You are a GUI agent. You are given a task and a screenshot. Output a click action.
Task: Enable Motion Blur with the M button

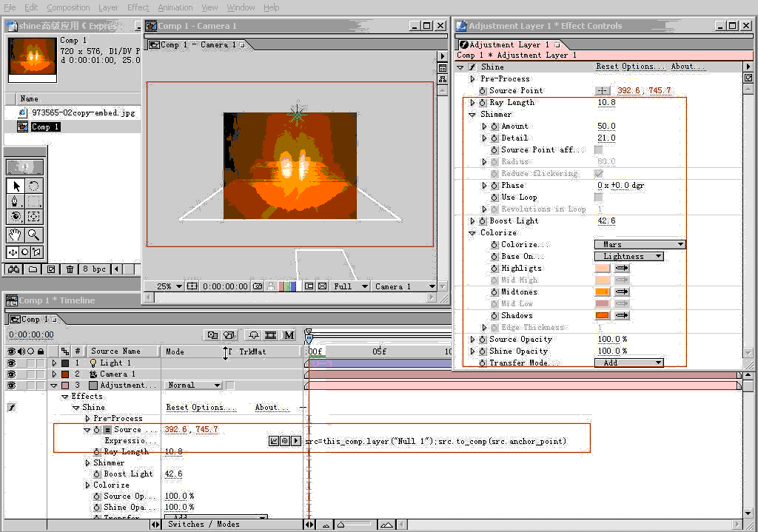point(289,335)
